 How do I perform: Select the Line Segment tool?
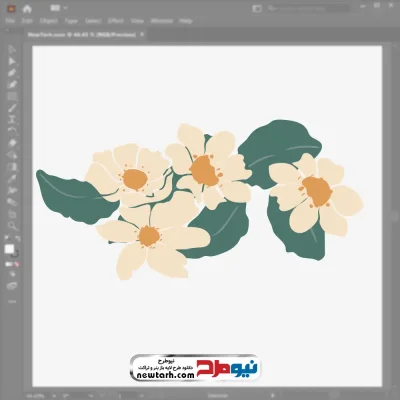click(12, 108)
